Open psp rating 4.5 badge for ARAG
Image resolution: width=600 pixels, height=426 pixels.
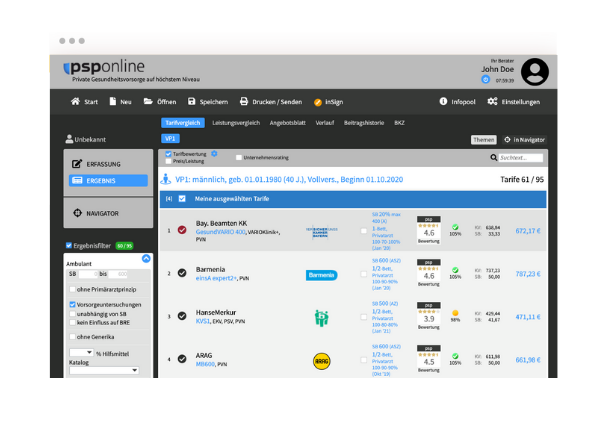pyautogui.click(x=429, y=359)
